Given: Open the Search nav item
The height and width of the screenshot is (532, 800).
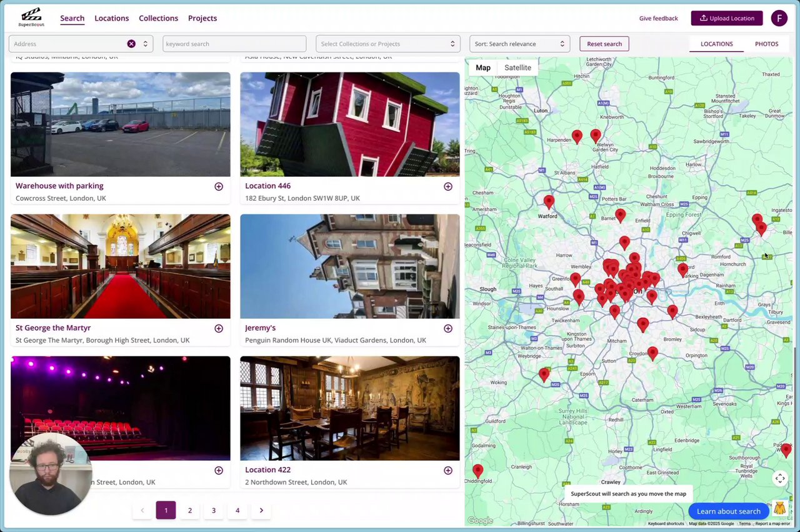Looking at the screenshot, I should 72,18.
